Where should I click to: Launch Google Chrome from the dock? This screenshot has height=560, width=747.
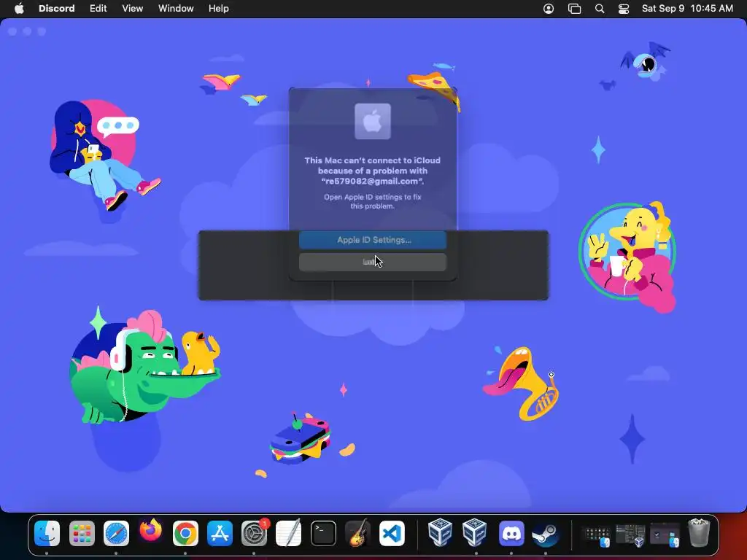[185, 533]
